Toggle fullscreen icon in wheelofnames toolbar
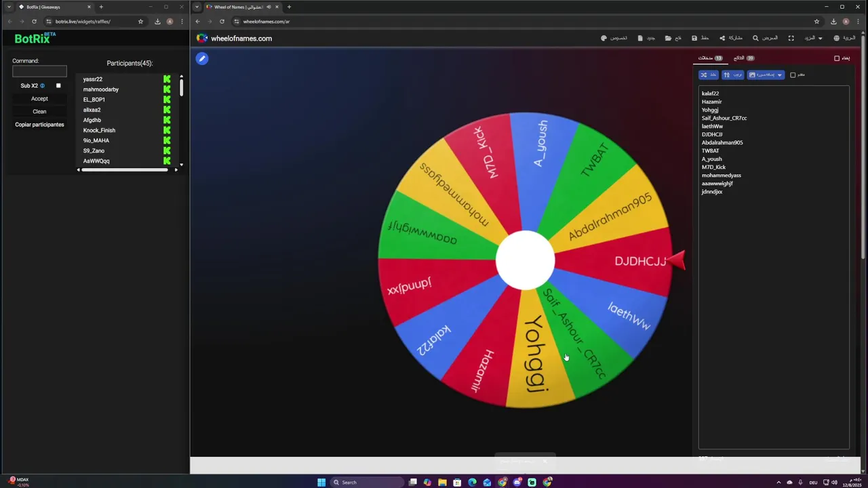 tap(791, 39)
